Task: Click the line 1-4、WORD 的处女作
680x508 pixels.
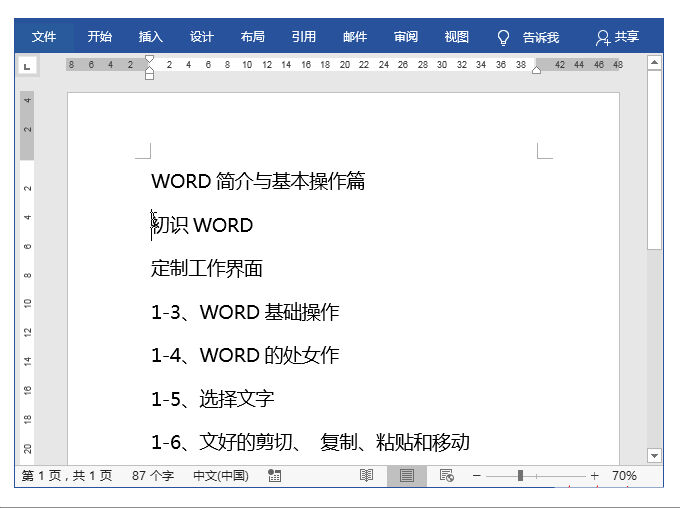Action: (x=245, y=355)
